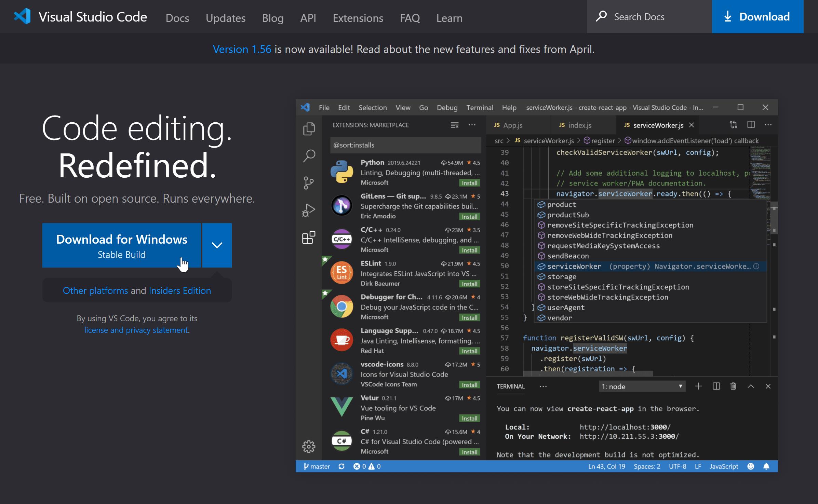Open the Selection menu
The height and width of the screenshot is (504, 818).
[373, 108]
